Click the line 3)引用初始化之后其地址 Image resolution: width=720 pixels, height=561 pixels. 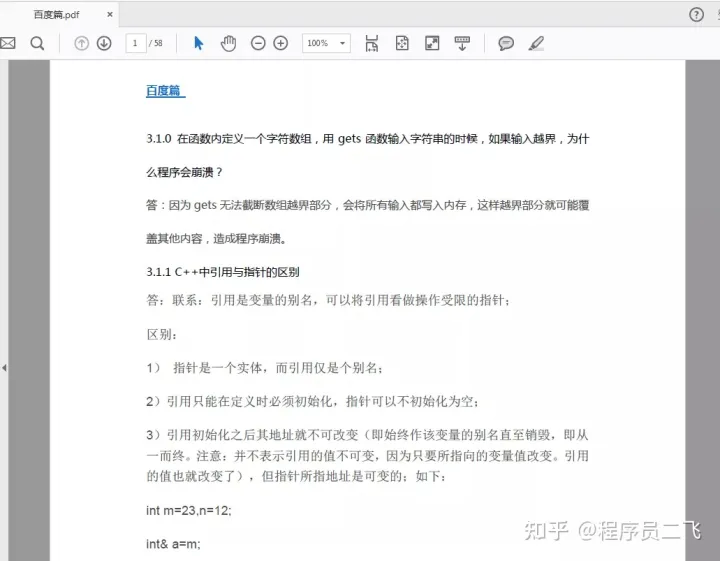pyautogui.click(x=367, y=435)
